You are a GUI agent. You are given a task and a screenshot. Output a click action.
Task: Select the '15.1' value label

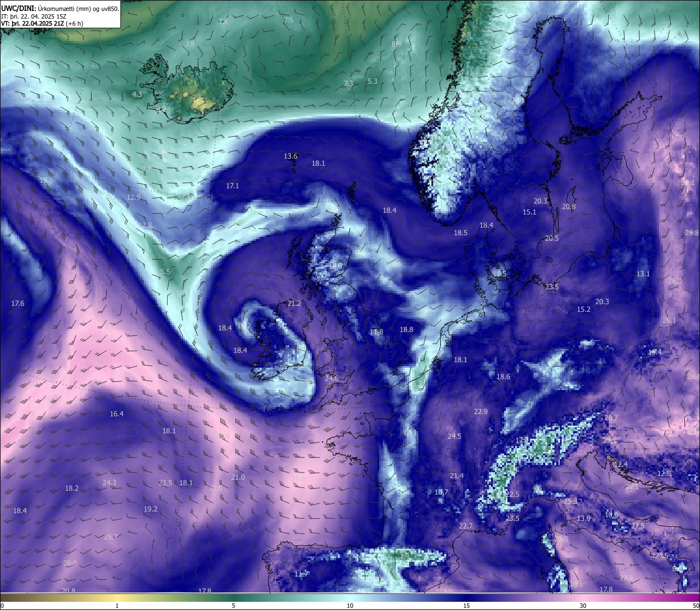click(529, 212)
